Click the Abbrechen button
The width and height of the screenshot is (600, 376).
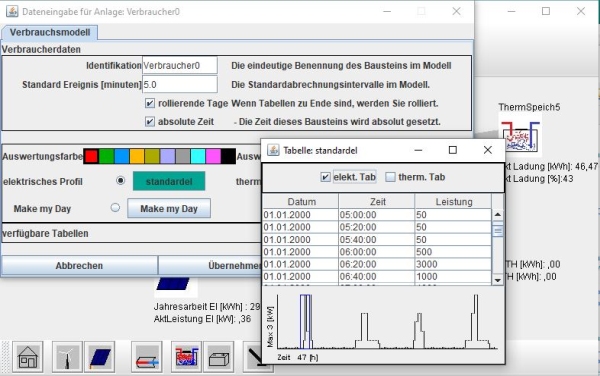(79, 265)
